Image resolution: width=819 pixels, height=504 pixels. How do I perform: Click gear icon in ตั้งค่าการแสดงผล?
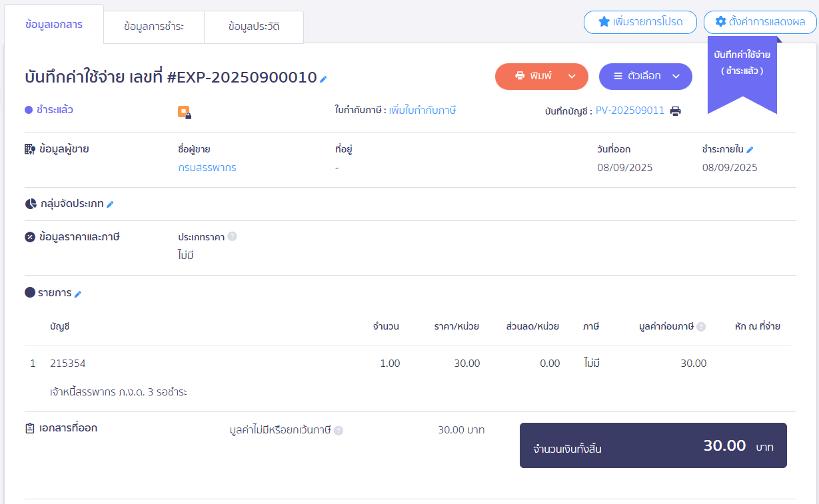pos(720,22)
